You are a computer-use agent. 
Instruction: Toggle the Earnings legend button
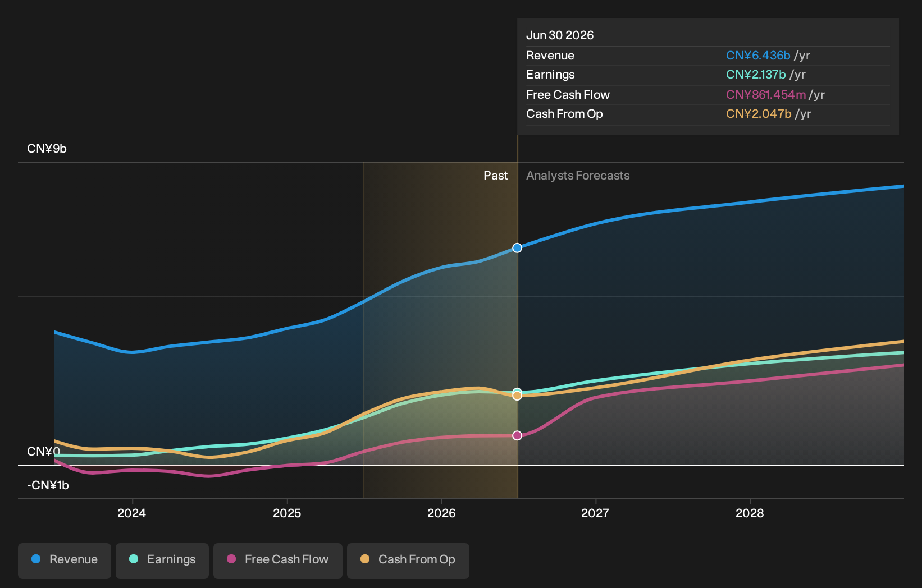click(162, 561)
